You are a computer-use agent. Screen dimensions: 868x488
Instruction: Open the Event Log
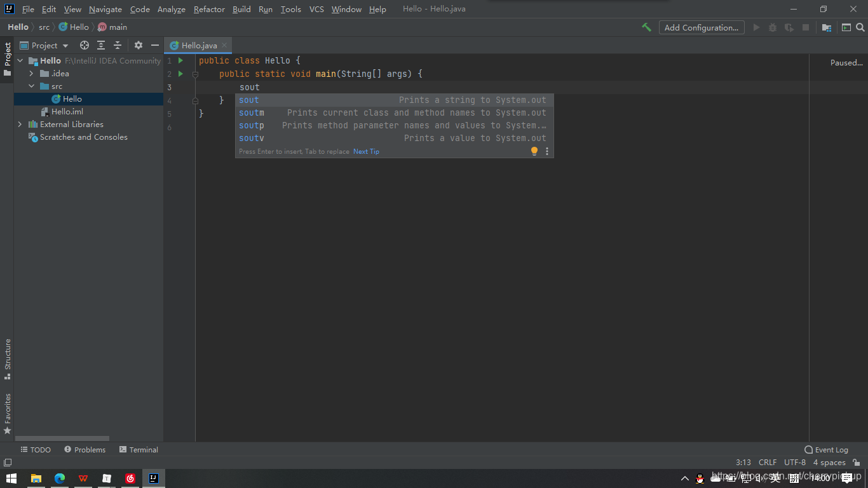[x=826, y=449]
